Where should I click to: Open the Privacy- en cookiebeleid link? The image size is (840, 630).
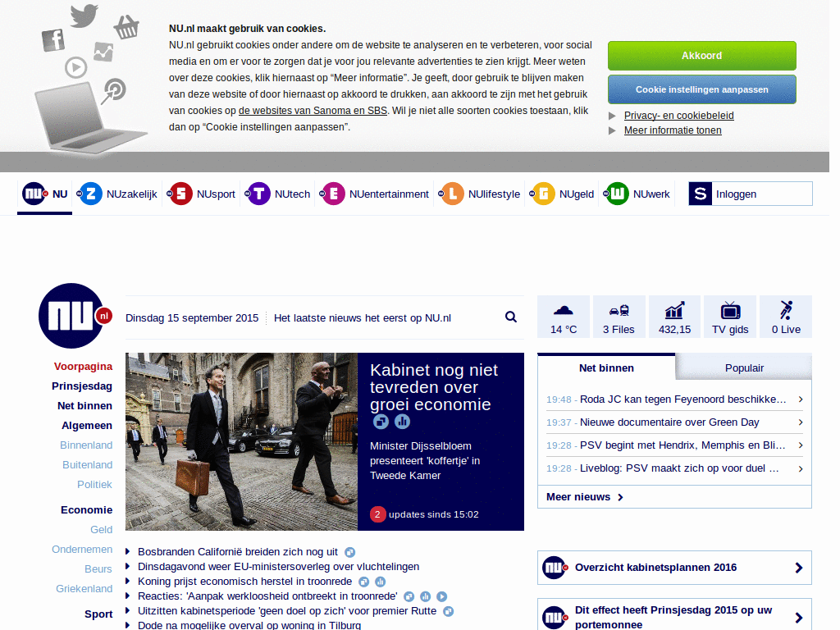point(678,116)
